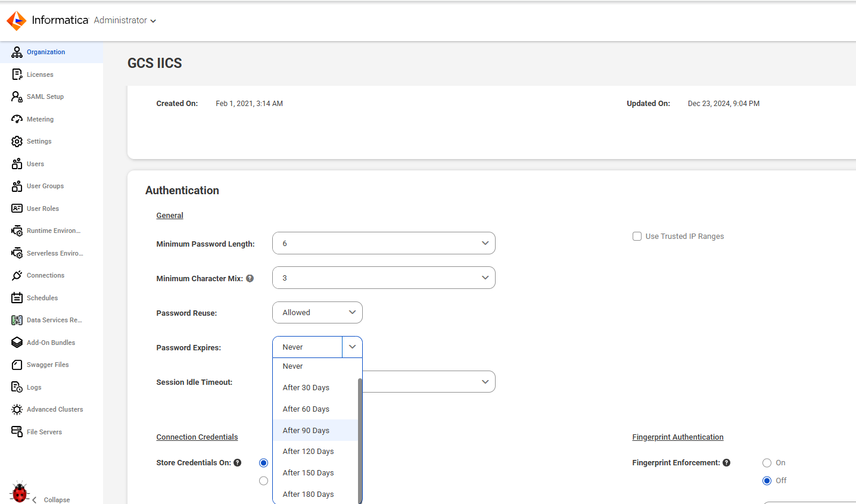Select the second Store Credentials On radio

(x=264, y=481)
